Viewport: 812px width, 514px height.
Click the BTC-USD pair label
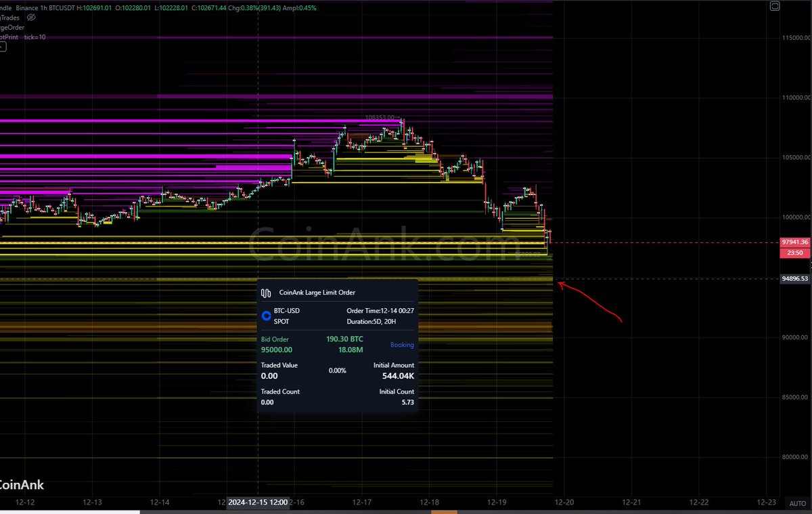click(287, 311)
